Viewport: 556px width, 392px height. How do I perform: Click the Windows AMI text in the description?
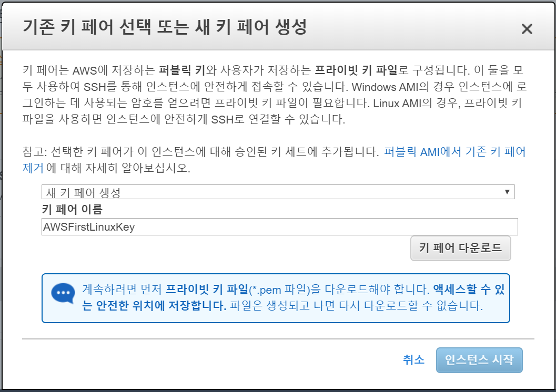point(385,87)
